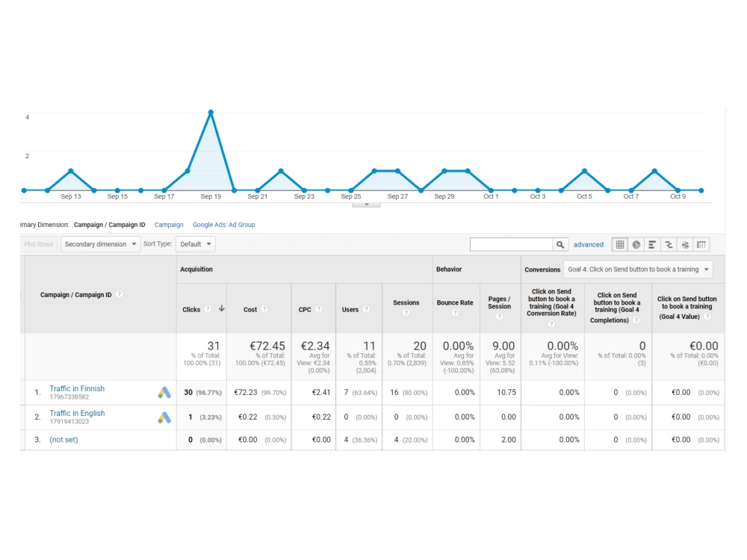Screen dimensions: 747x560
Task: Select Google Ads: Ad Group dimension
Action: click(224, 225)
